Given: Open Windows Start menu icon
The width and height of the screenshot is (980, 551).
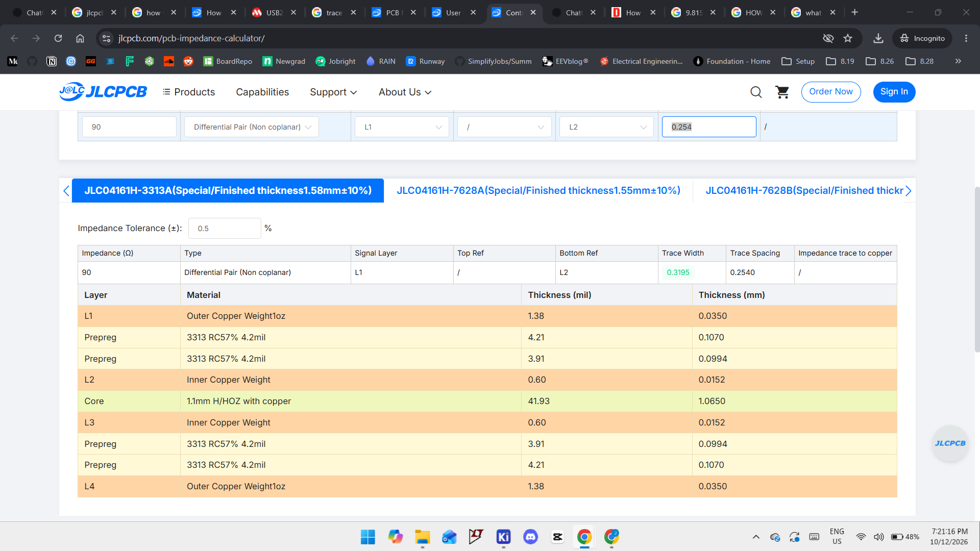Looking at the screenshot, I should tap(367, 537).
